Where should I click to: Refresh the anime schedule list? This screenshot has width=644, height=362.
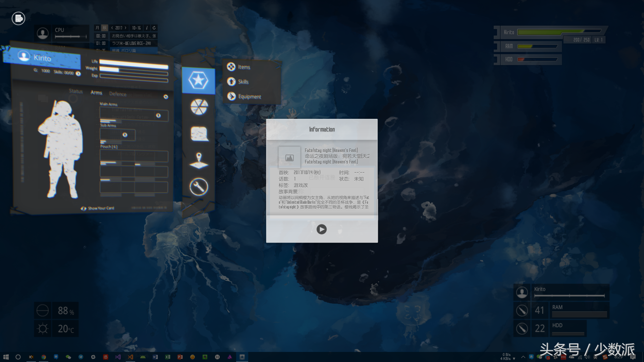[154, 28]
